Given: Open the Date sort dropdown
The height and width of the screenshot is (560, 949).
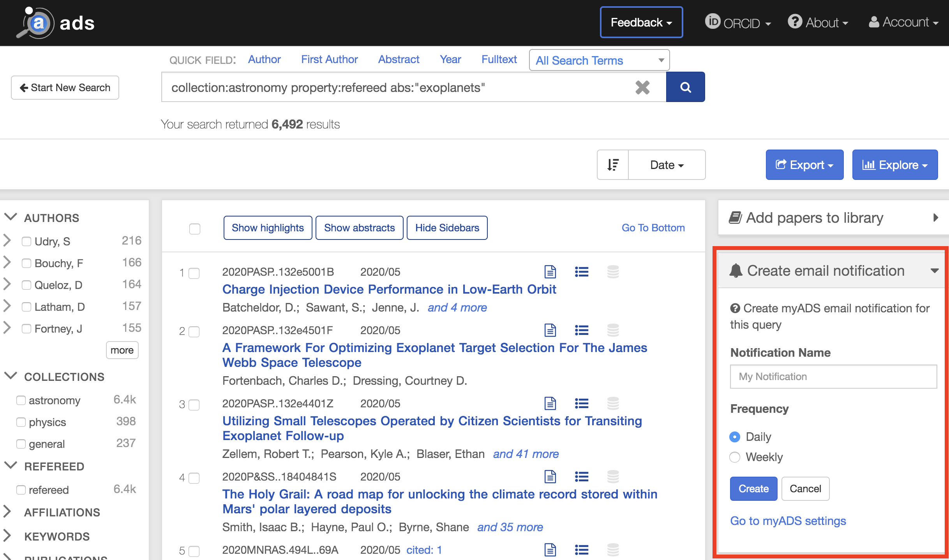Looking at the screenshot, I should 667,165.
